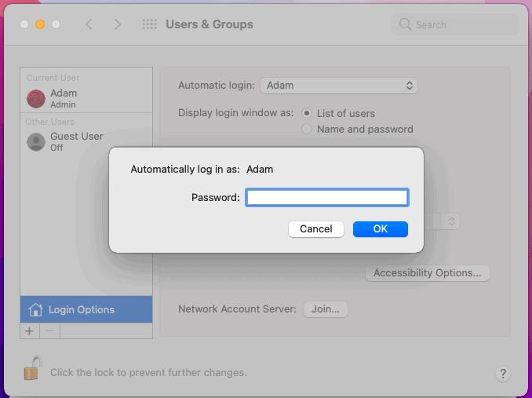Click the Search field
The height and width of the screenshot is (398, 532).
[455, 24]
